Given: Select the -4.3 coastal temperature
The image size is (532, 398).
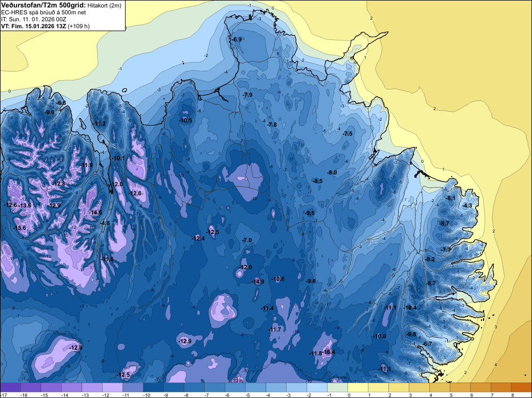Looking at the screenshot, I should click(467, 205).
